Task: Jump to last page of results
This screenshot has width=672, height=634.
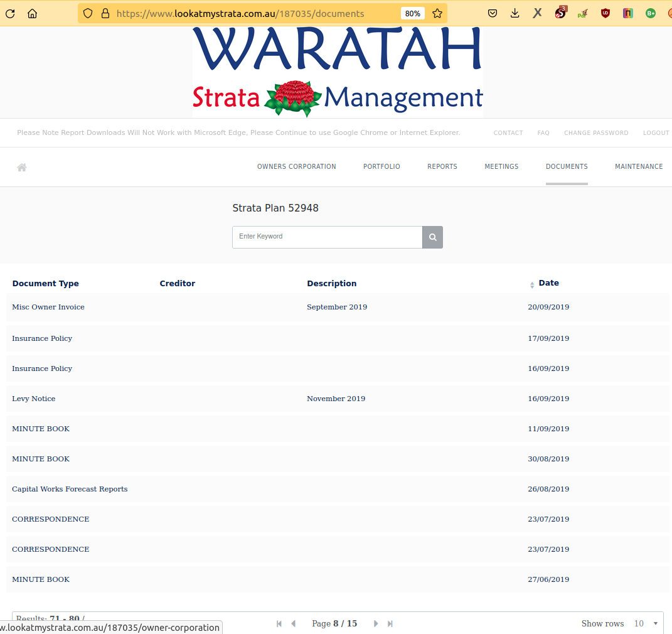Action: point(390,624)
